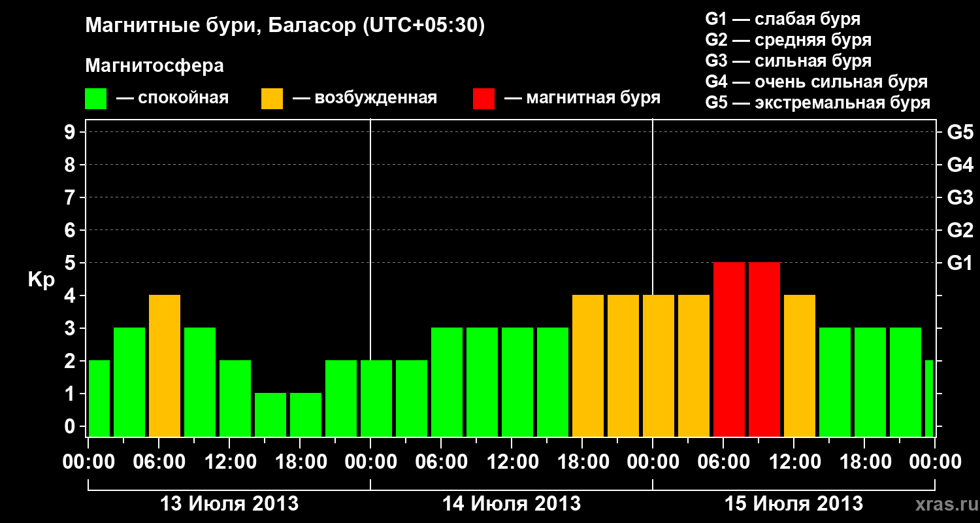Click the 'G4 — очень сильная буря' legend line
Viewport: 980px width, 523px height.
817,82
